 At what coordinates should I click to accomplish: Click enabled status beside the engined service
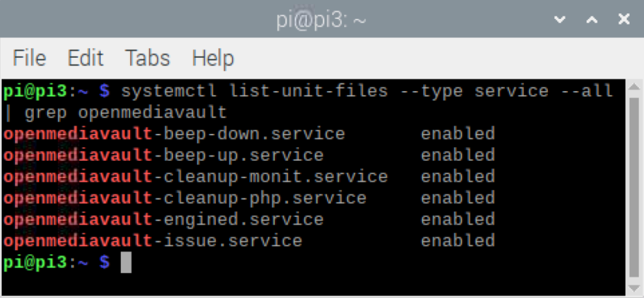[458, 219]
